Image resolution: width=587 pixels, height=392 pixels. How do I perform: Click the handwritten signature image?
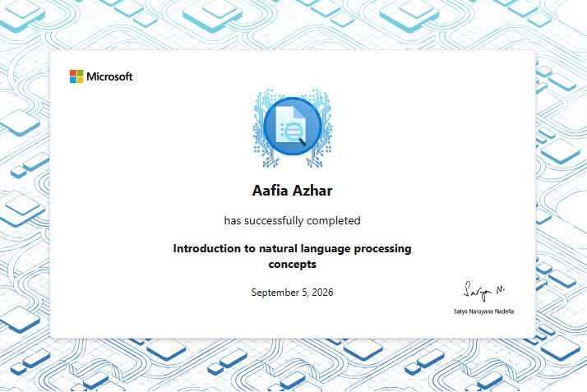click(483, 290)
